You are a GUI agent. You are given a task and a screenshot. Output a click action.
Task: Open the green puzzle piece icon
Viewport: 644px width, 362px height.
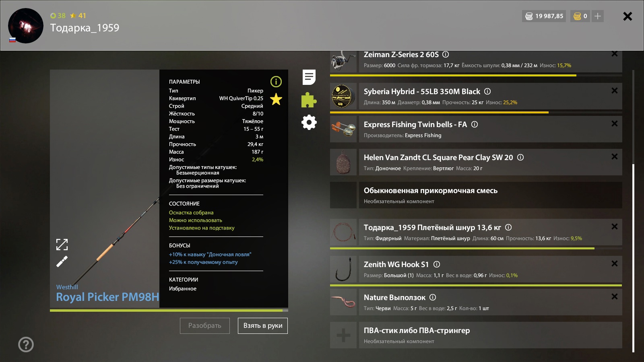tap(309, 100)
